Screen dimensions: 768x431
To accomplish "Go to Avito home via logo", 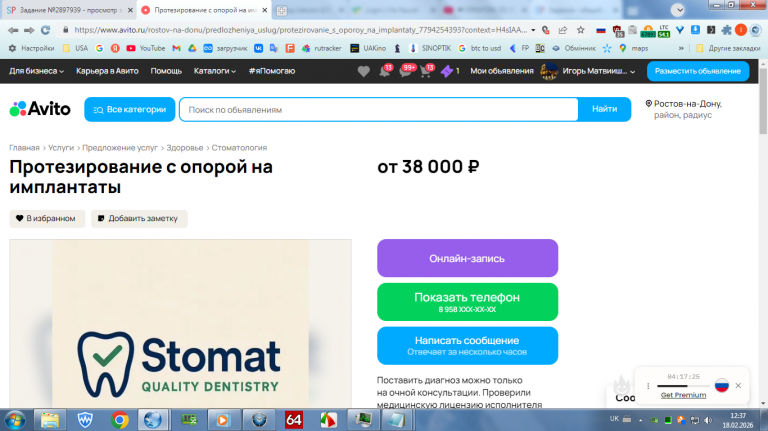I will click(x=40, y=109).
